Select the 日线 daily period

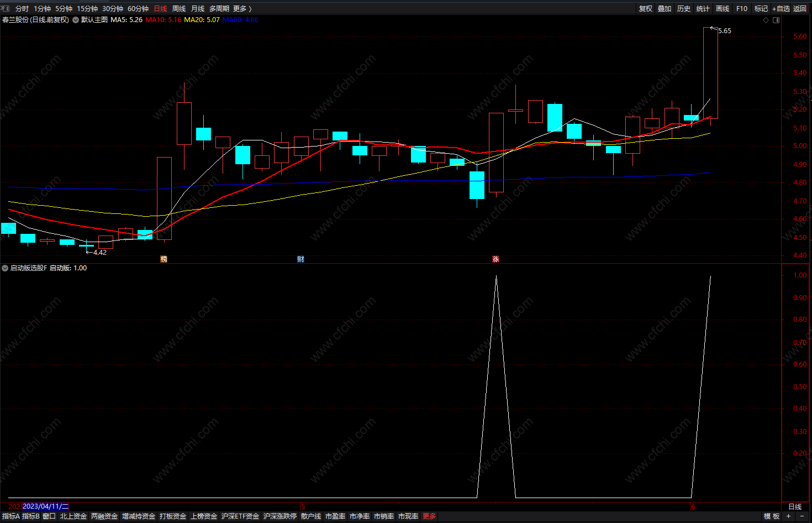click(x=160, y=9)
